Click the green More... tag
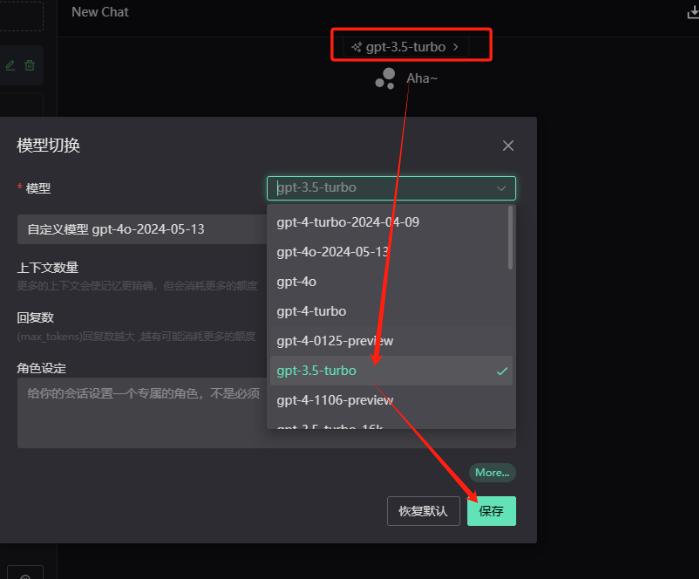The width and height of the screenshot is (699, 579). pyautogui.click(x=492, y=472)
